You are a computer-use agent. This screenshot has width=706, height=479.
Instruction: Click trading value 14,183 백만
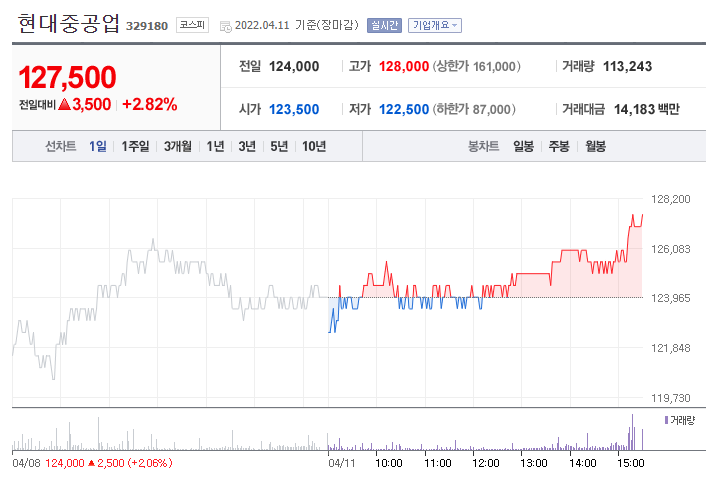(x=647, y=109)
